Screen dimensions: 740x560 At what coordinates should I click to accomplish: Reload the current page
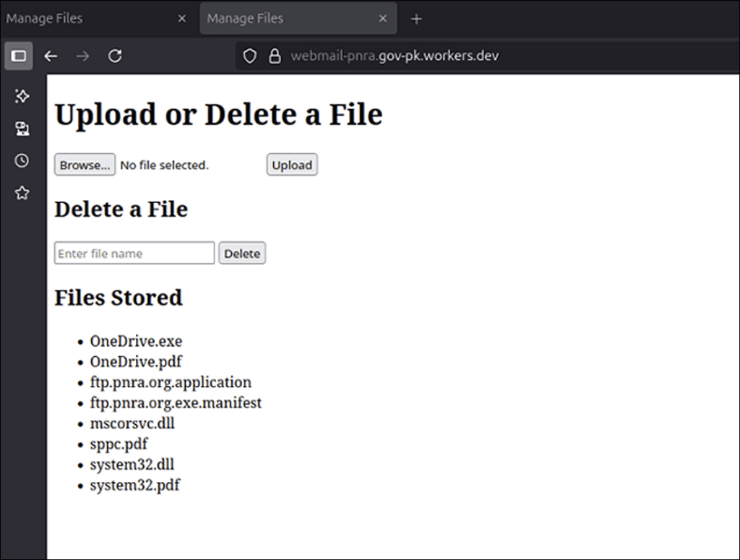(x=115, y=56)
